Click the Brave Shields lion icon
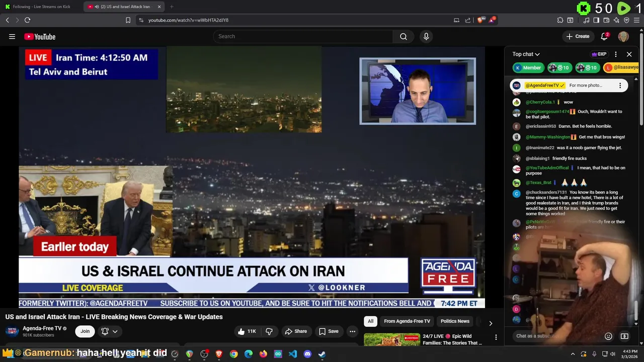Viewport: 644px width, 362px height. coord(480,20)
